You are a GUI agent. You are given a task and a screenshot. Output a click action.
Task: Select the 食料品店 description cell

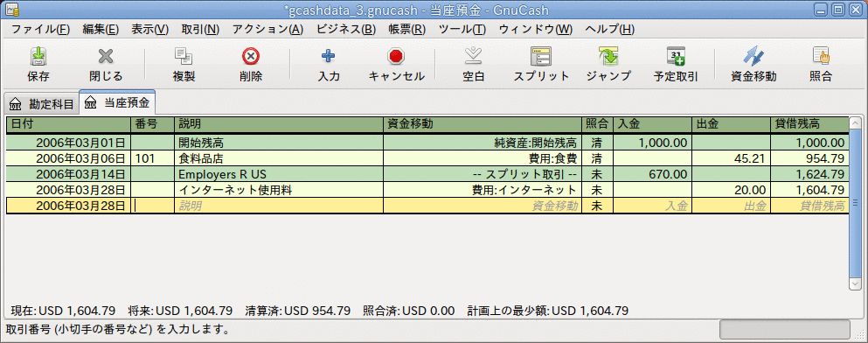(279, 159)
